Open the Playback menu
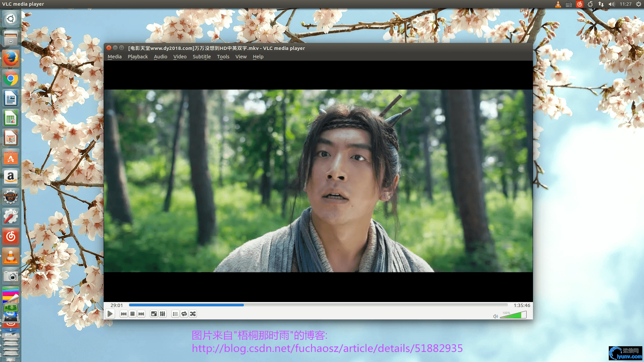 pyautogui.click(x=138, y=57)
